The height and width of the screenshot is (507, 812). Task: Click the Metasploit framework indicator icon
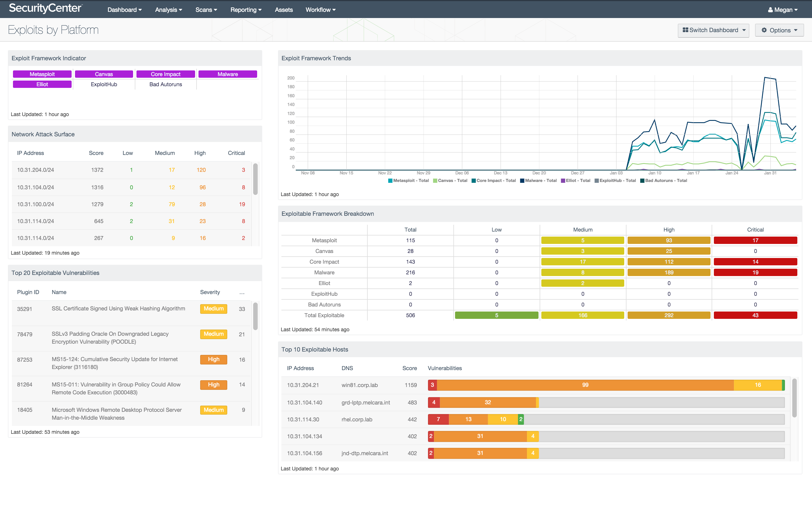click(42, 74)
